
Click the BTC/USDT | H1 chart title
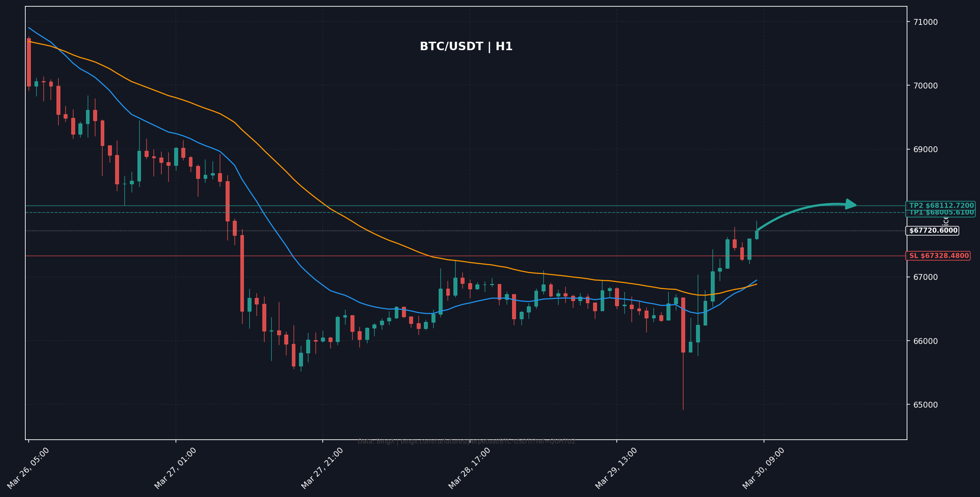pyautogui.click(x=466, y=47)
